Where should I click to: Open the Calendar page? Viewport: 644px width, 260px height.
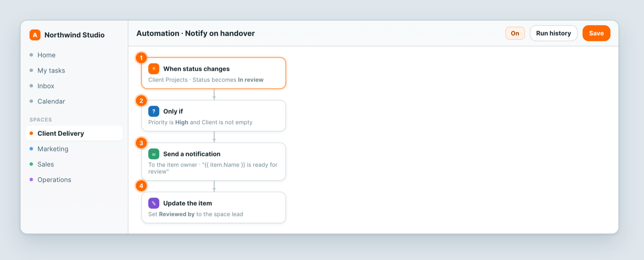pyautogui.click(x=74, y=101)
